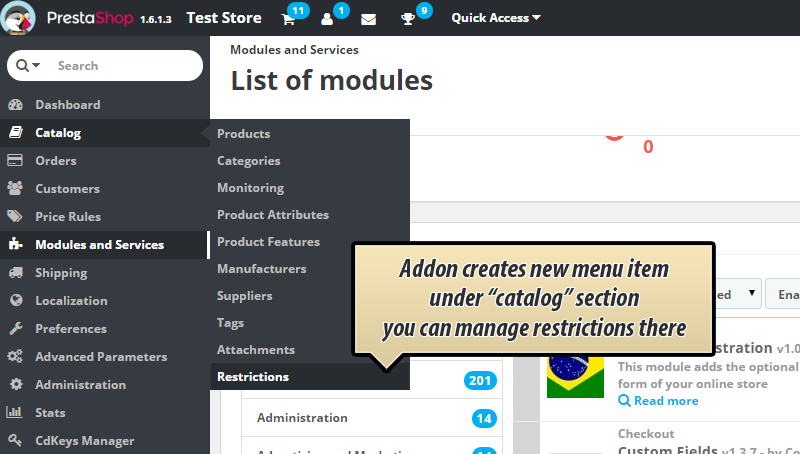Select Restrictions in the Catalog submenu

point(253,377)
